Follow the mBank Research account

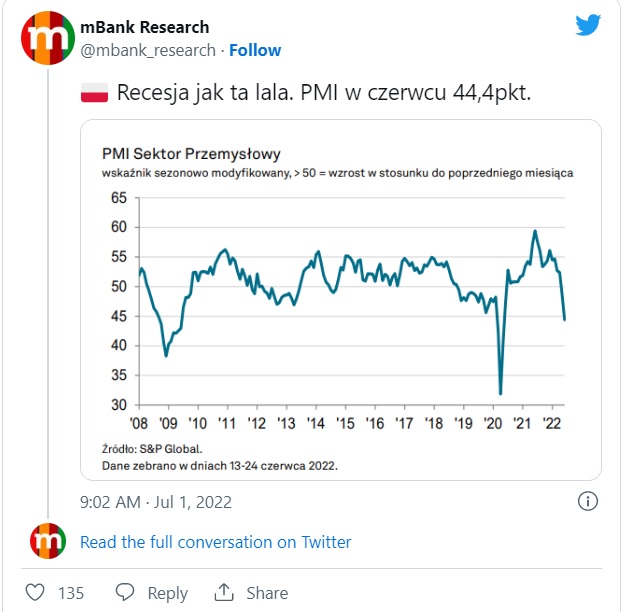point(255,50)
